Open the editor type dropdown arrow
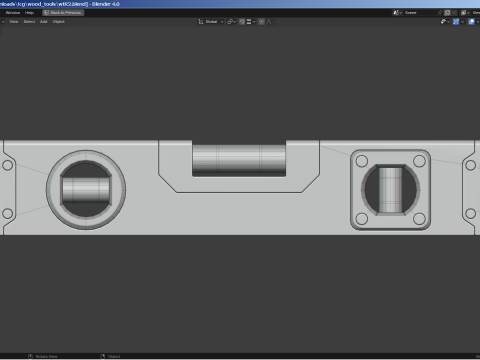 click(3, 22)
